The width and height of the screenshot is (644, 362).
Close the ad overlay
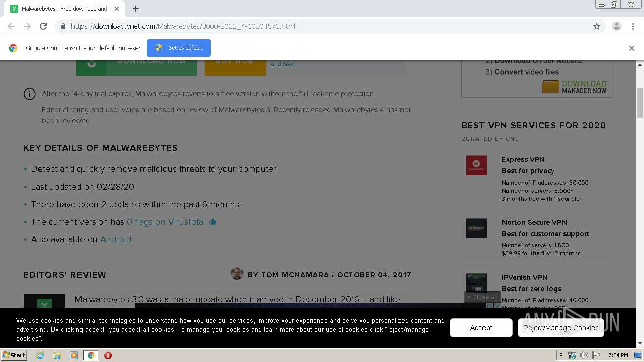[x=482, y=297]
